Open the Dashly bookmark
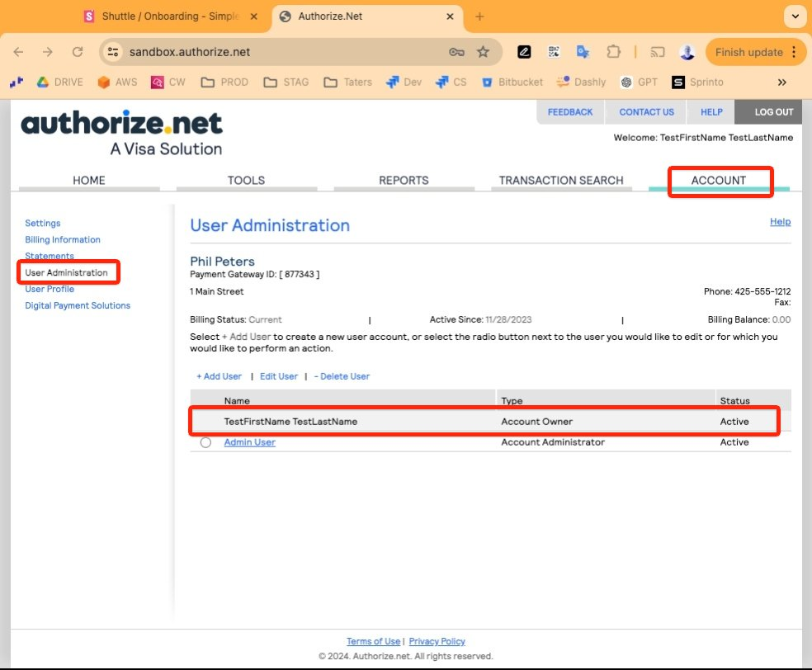The width and height of the screenshot is (812, 670). click(x=580, y=82)
